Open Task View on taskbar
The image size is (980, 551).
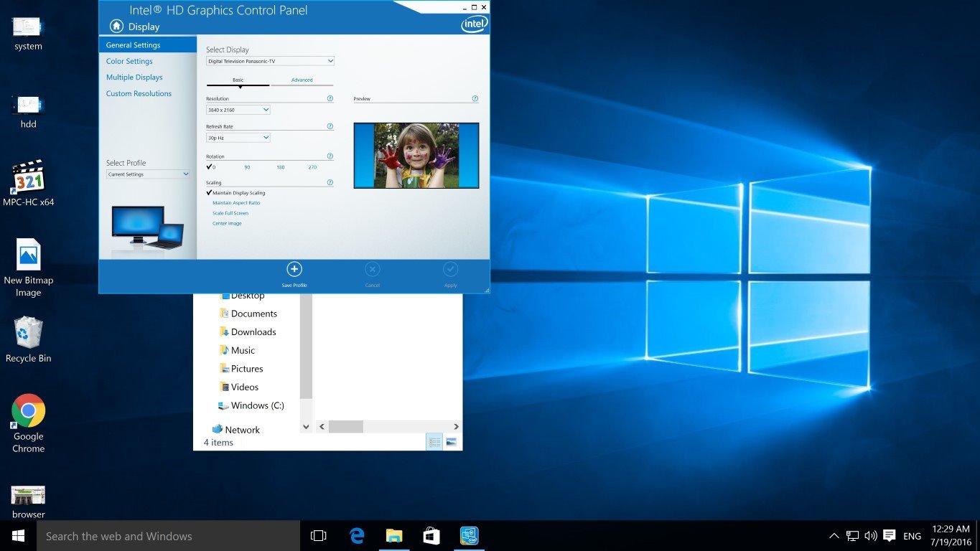click(x=318, y=536)
